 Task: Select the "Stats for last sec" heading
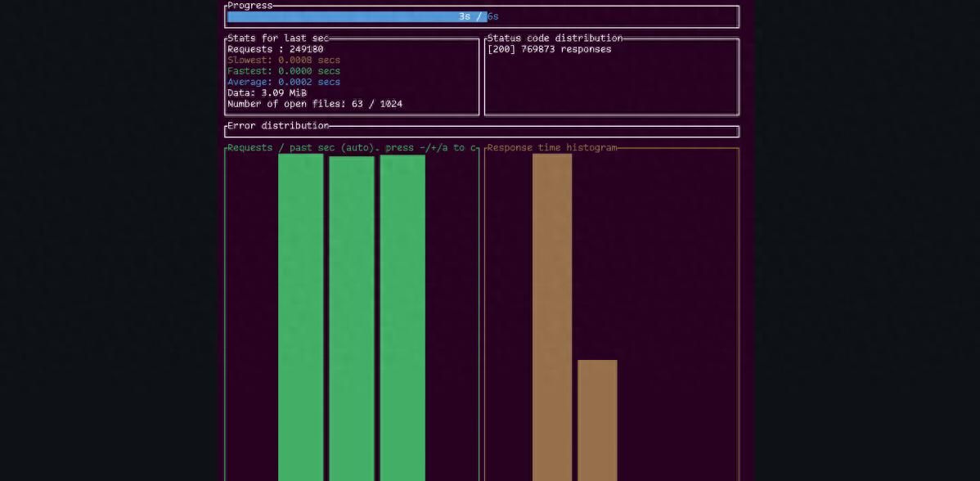tap(277, 38)
